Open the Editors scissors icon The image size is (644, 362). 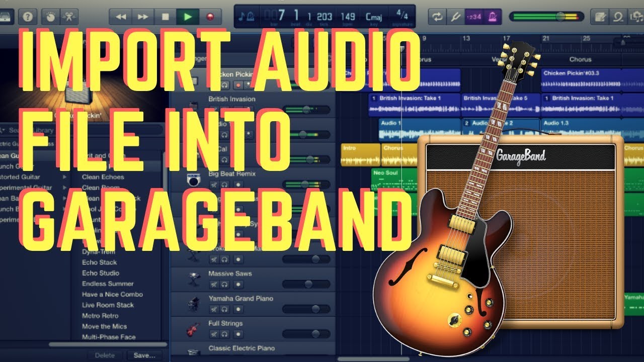pyautogui.click(x=68, y=17)
